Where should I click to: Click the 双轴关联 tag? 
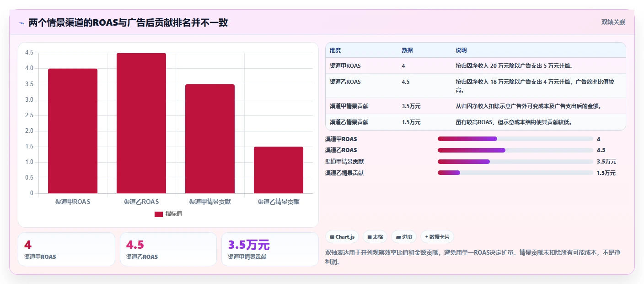613,22
